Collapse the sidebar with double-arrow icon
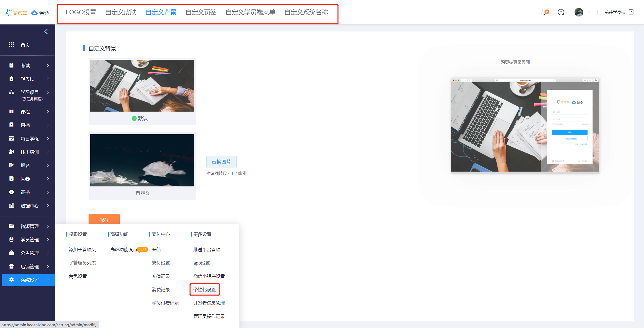The height and width of the screenshot is (328, 644). coord(46,31)
